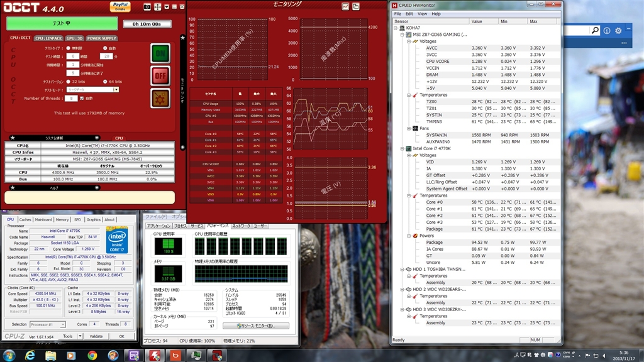Screen dimensions: 644x362
Task: Open CPU-Z Memory tab
Action: 62,219
